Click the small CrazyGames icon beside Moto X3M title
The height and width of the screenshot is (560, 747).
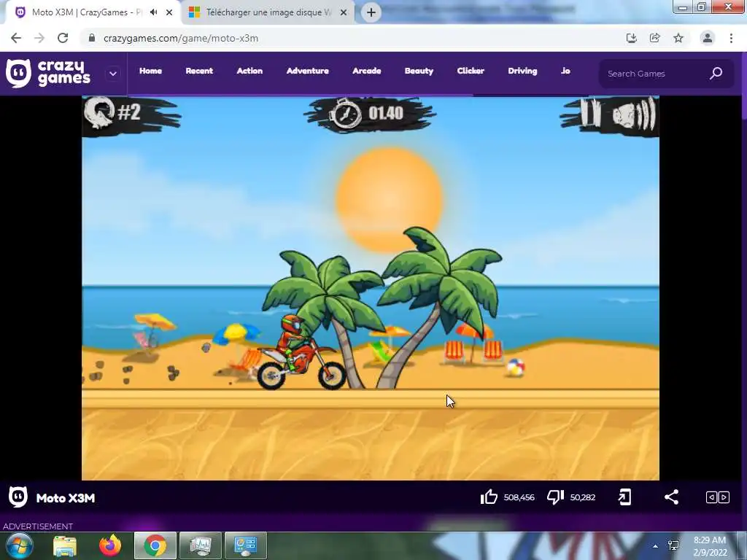coord(18,497)
